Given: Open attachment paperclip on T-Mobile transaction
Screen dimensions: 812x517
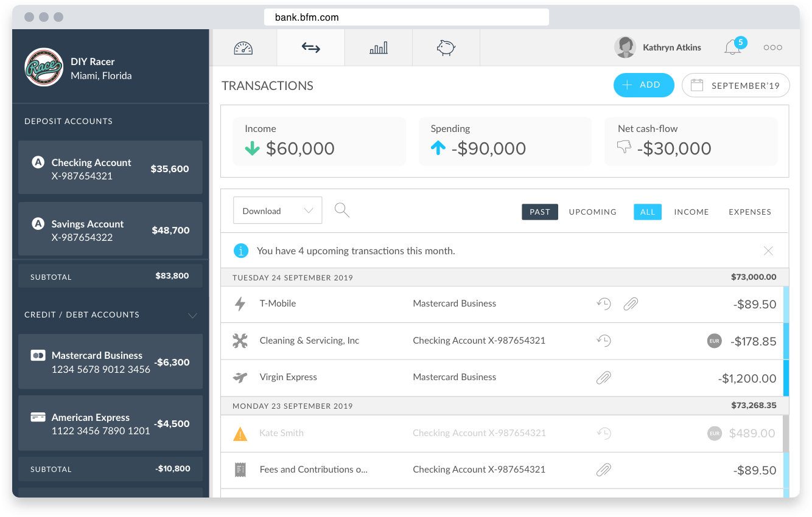Looking at the screenshot, I should click(x=631, y=304).
